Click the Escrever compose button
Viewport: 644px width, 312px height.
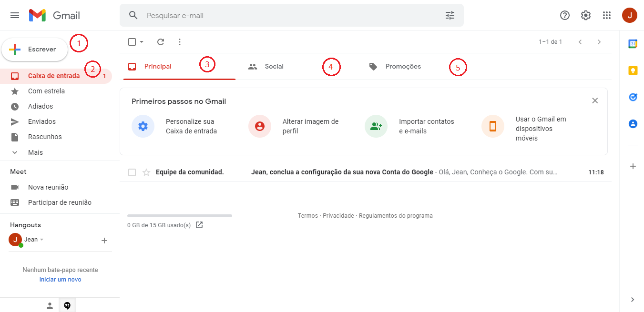tap(34, 49)
